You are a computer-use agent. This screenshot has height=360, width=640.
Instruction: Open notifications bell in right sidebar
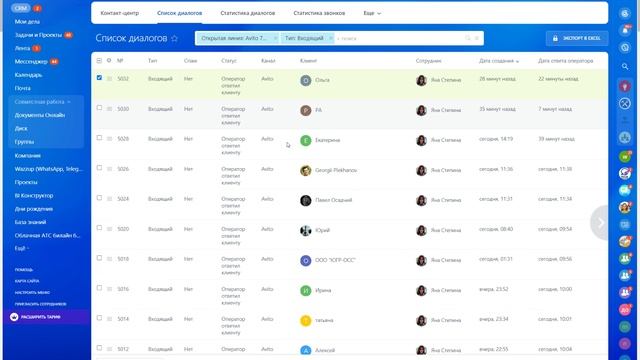tap(625, 30)
